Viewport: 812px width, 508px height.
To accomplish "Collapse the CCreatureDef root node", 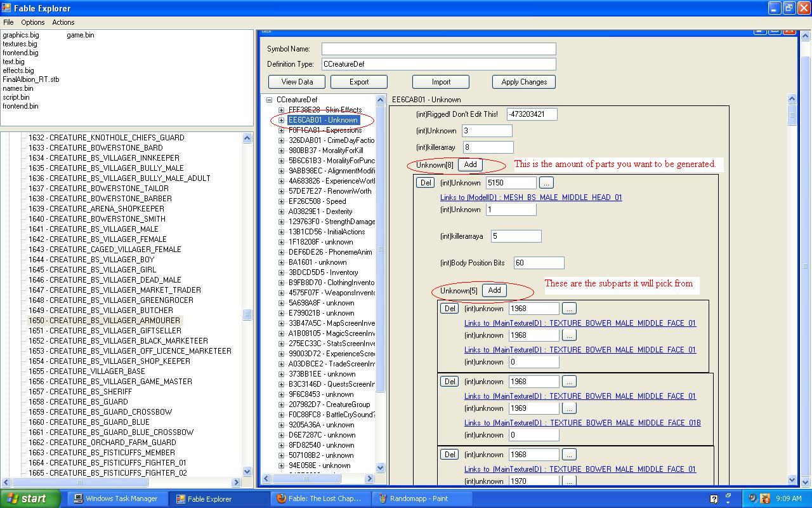I will (269, 100).
